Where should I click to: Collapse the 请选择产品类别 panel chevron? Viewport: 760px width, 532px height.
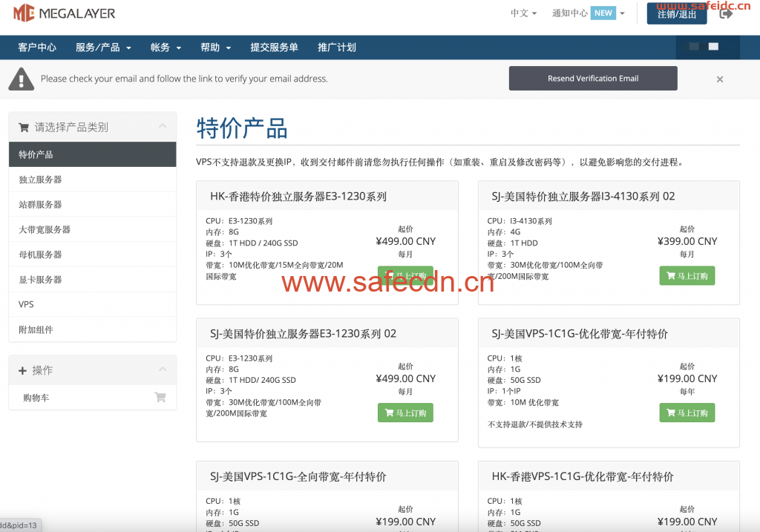coord(163,126)
